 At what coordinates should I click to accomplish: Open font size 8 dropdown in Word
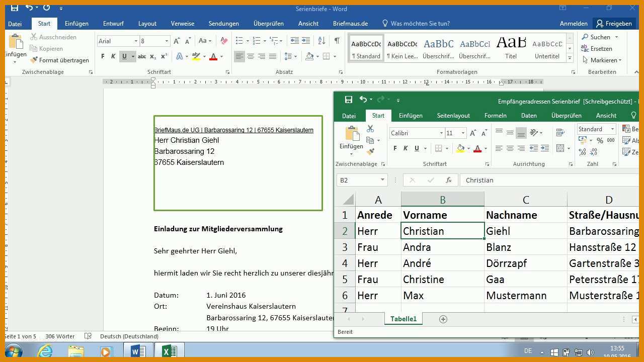pos(167,41)
